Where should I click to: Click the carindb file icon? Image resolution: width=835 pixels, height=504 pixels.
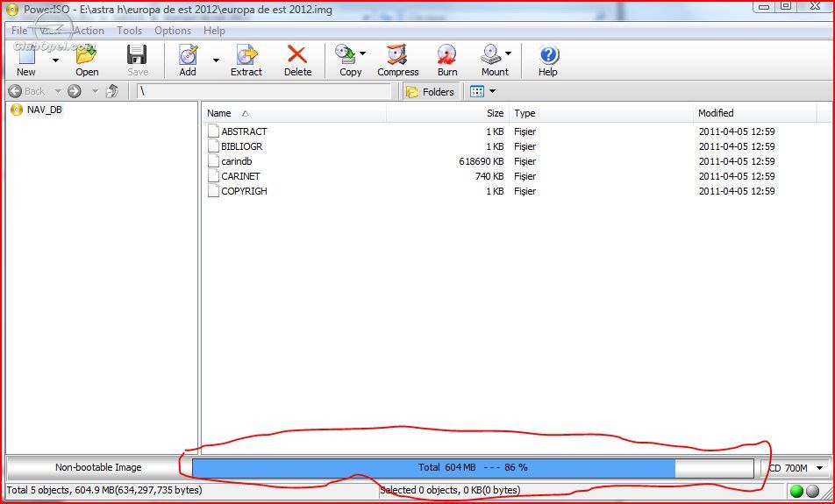213,160
